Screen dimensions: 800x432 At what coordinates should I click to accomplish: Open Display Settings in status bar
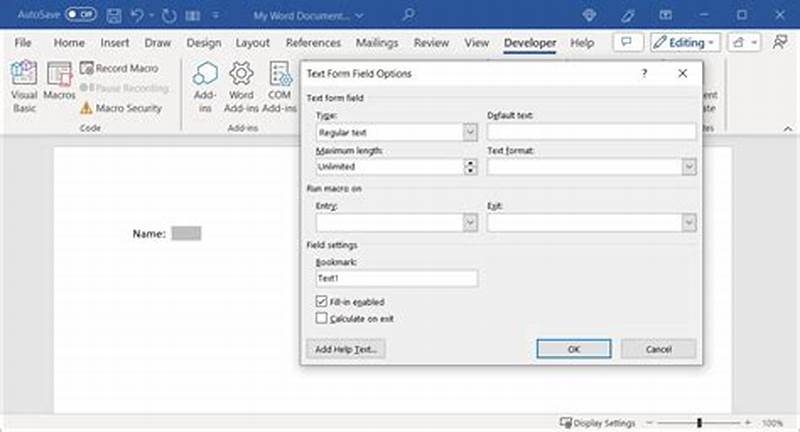coord(598,423)
